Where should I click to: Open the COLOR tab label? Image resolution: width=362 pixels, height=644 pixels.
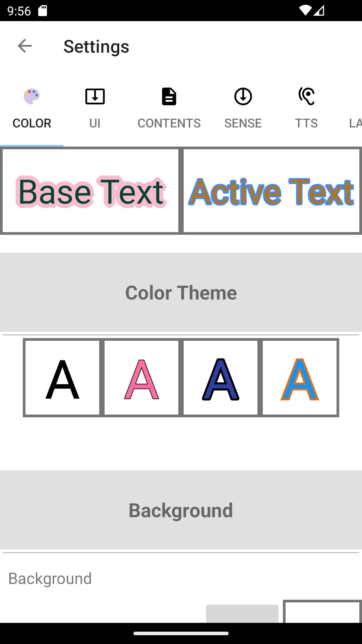click(32, 123)
